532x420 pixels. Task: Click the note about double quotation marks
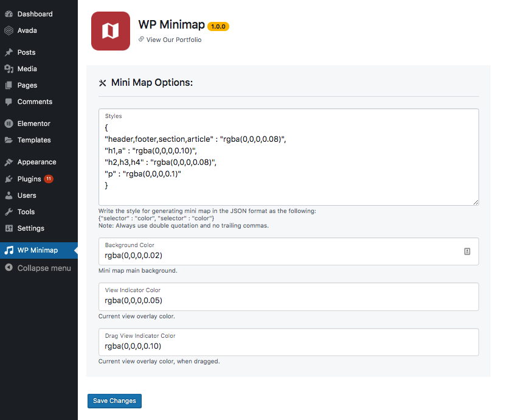pyautogui.click(x=184, y=226)
